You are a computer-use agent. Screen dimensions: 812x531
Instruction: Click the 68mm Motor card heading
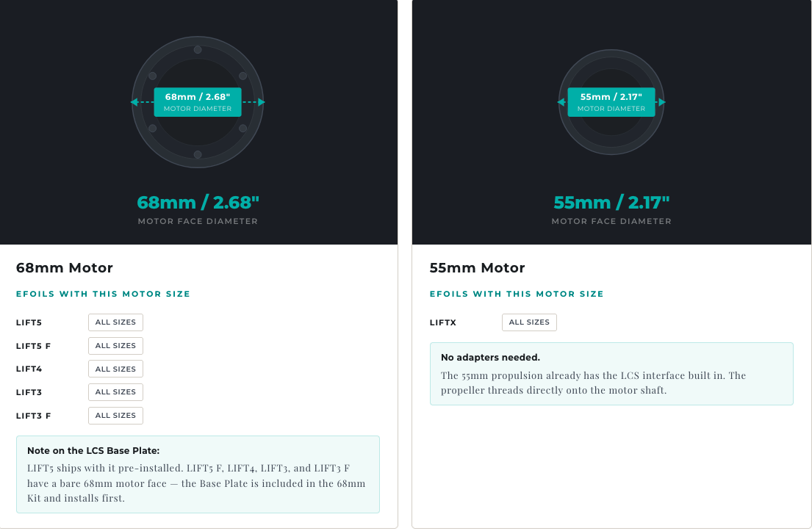64,267
